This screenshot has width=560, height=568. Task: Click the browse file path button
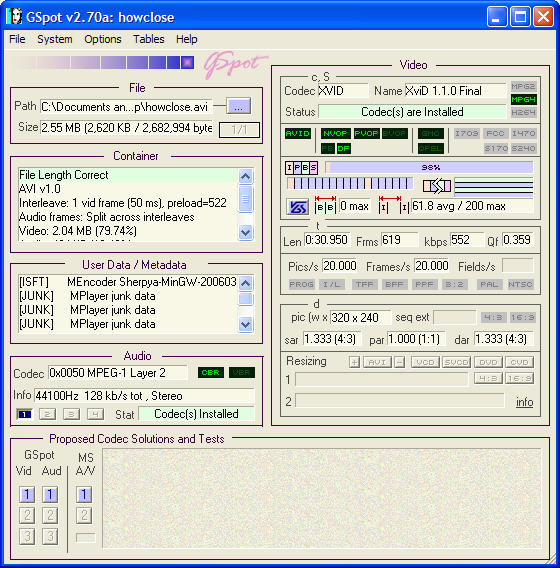pyautogui.click(x=238, y=106)
